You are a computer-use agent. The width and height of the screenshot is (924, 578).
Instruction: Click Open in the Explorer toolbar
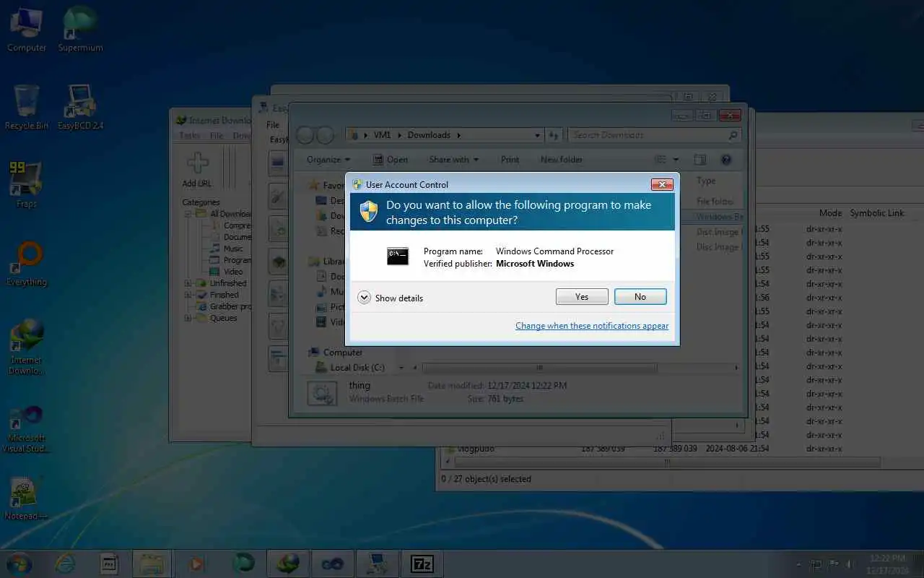coord(390,160)
